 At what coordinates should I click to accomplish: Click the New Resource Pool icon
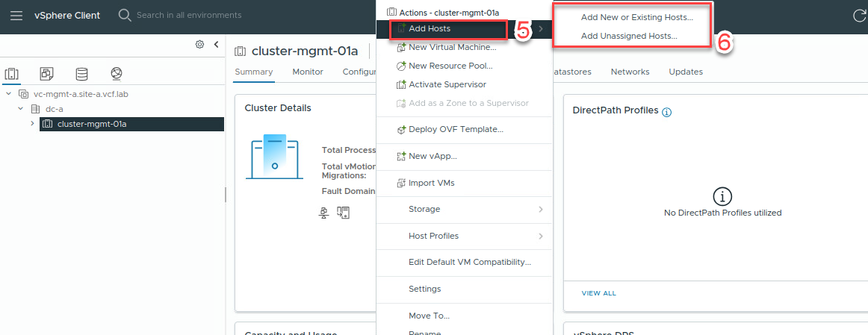(402, 66)
